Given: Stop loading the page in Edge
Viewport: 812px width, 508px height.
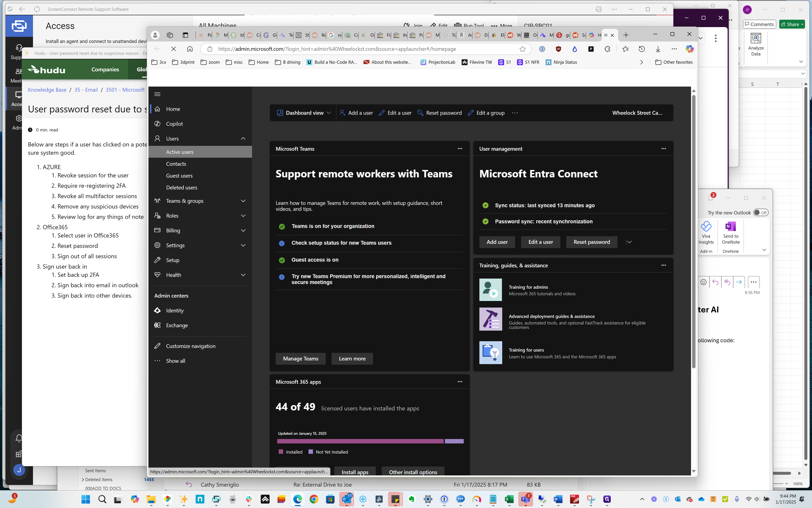Looking at the screenshot, I should [173, 49].
